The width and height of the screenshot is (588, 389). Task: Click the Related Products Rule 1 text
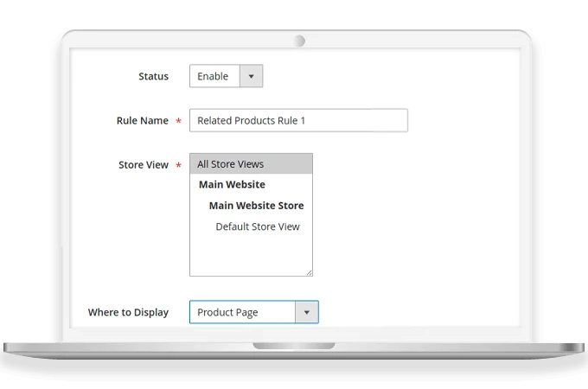(x=251, y=120)
